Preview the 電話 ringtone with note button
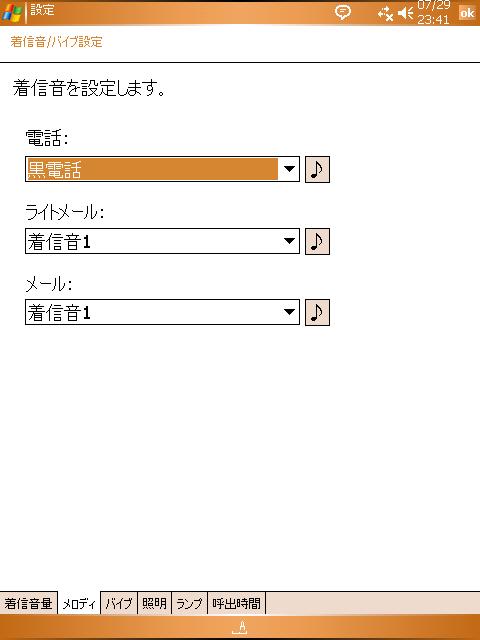Screen dimensions: 480x640 click(317, 169)
